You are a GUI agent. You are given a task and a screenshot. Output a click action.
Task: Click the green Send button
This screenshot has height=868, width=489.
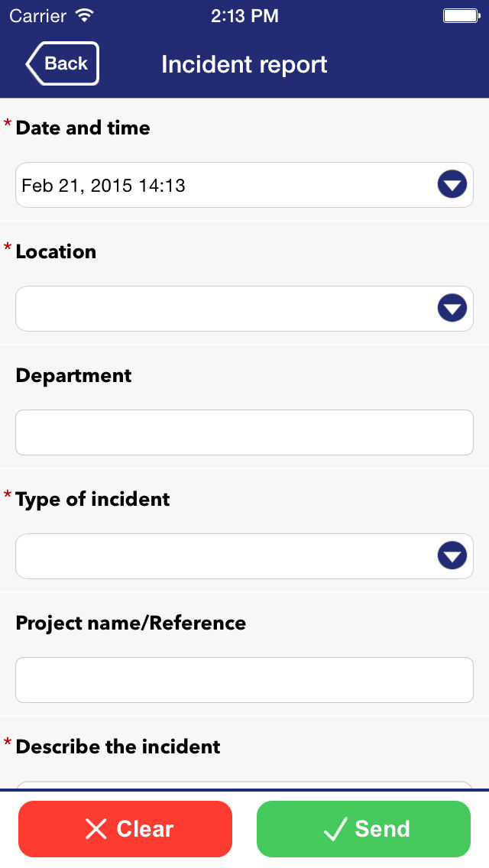click(363, 829)
